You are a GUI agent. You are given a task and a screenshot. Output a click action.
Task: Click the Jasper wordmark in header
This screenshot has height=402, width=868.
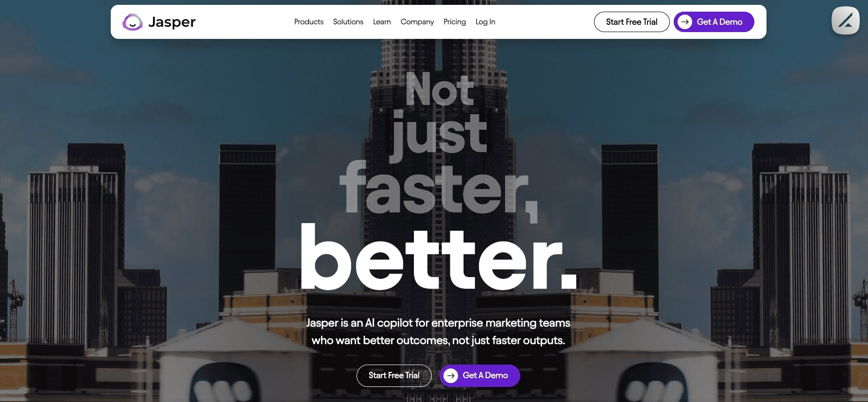(x=172, y=22)
